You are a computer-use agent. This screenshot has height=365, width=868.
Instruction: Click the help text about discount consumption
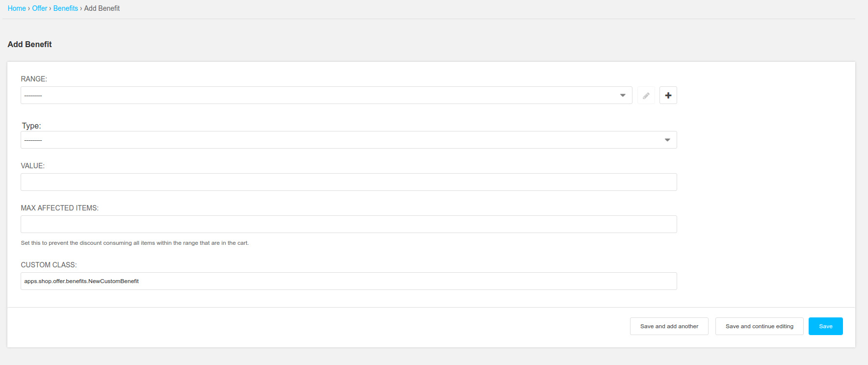coord(135,243)
